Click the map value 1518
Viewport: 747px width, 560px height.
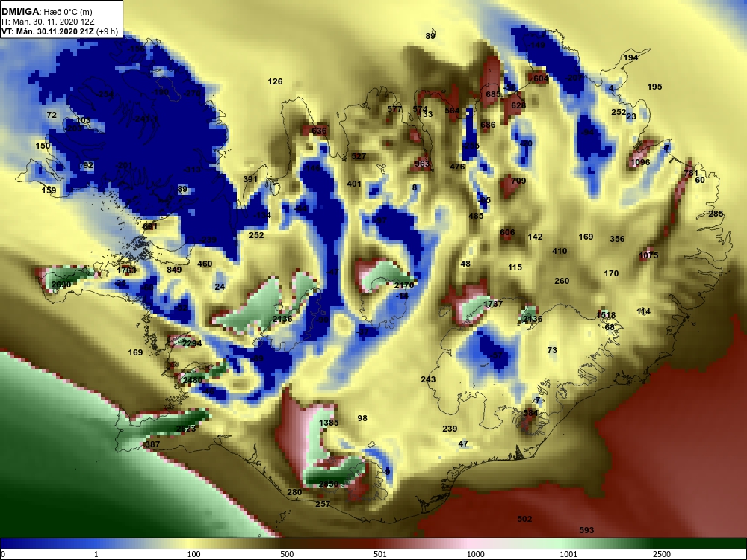pos(606,315)
